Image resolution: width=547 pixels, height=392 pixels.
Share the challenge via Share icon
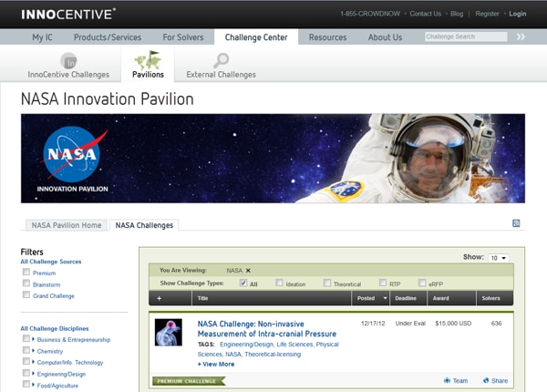tap(488, 381)
